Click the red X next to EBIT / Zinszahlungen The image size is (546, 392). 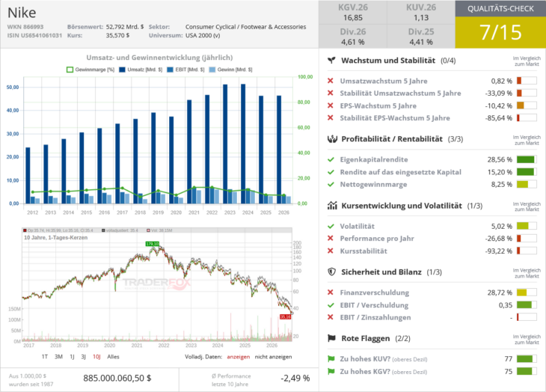pyautogui.click(x=331, y=317)
